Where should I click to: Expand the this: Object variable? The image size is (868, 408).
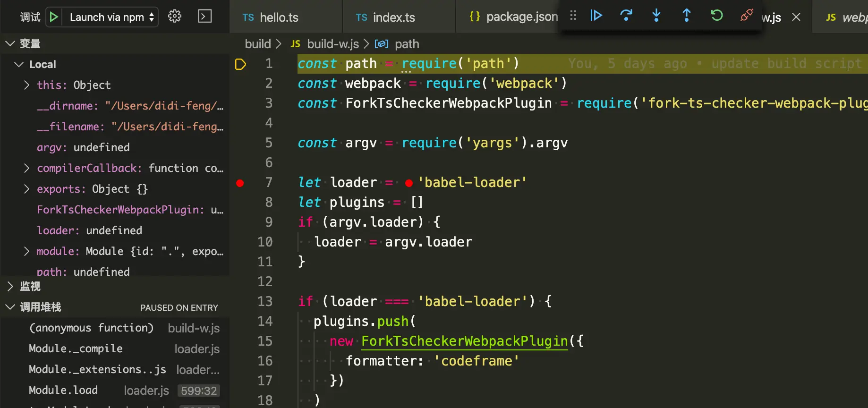click(26, 85)
